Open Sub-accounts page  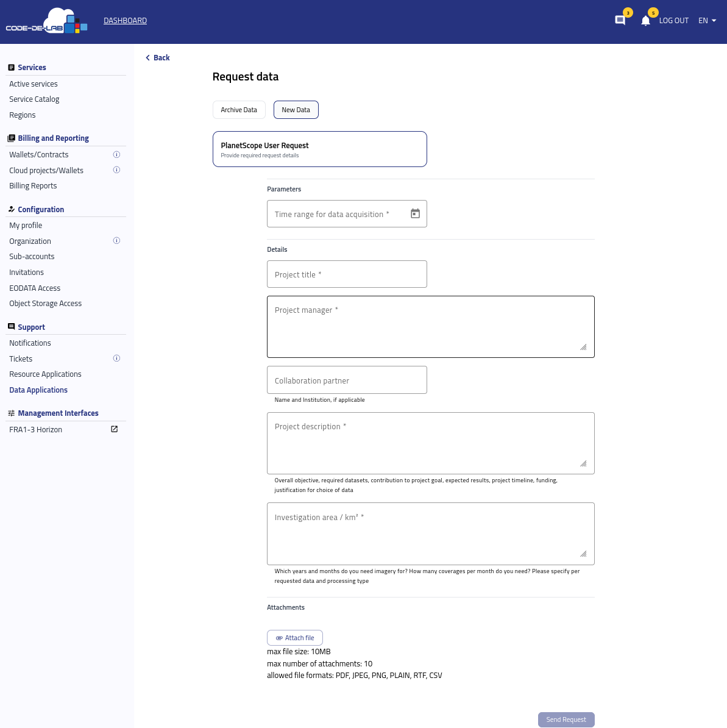click(x=32, y=256)
